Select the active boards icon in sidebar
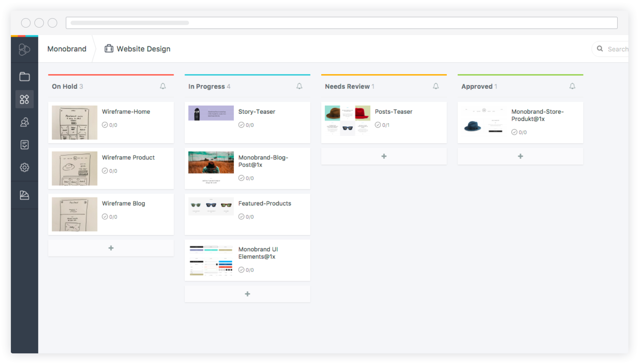This screenshot has height=364, width=639. pos(24,99)
